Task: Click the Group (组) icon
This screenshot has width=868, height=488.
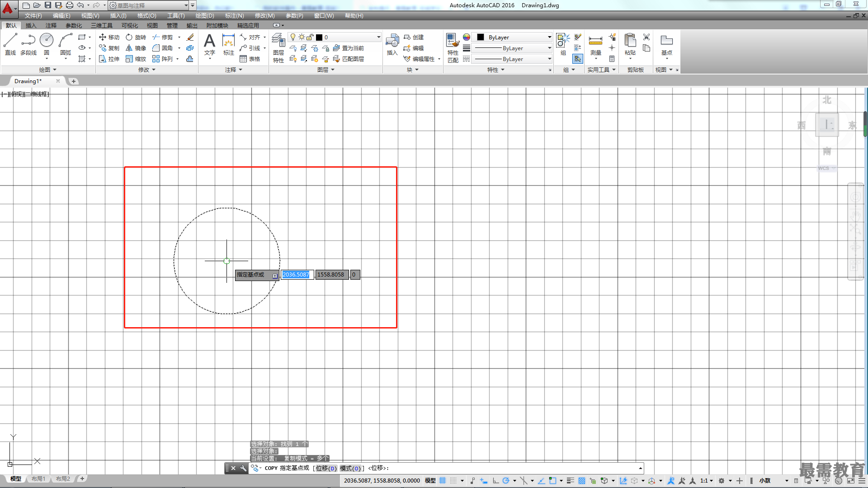Action: [563, 44]
